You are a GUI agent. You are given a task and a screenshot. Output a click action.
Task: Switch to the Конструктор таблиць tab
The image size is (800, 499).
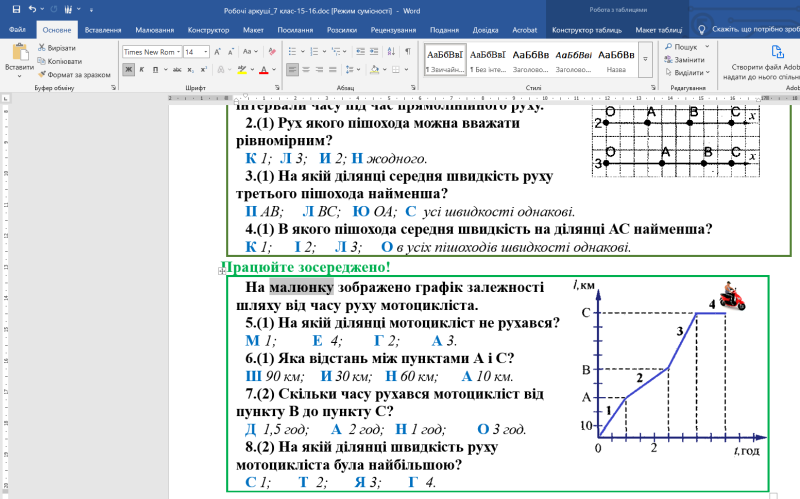point(587,30)
